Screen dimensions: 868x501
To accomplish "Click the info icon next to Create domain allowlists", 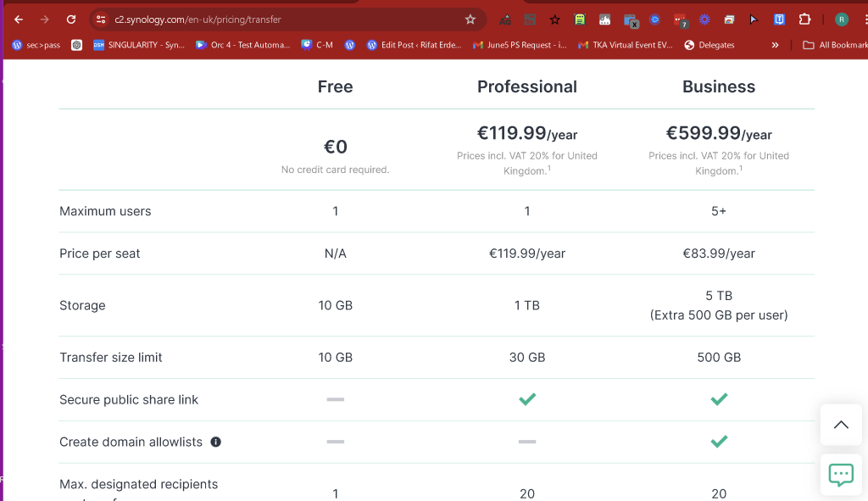I will [x=216, y=442].
